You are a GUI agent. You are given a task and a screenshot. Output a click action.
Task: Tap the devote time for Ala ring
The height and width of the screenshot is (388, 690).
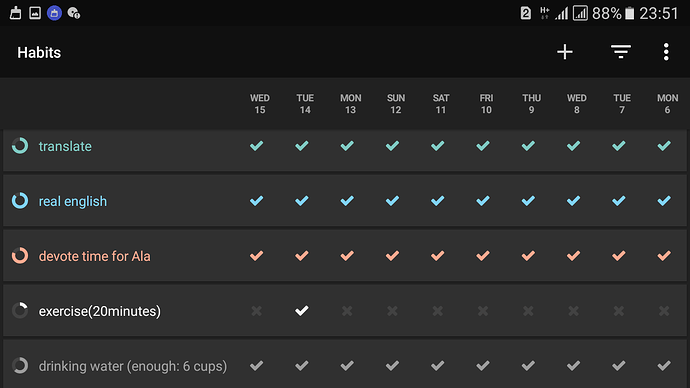tap(20, 256)
